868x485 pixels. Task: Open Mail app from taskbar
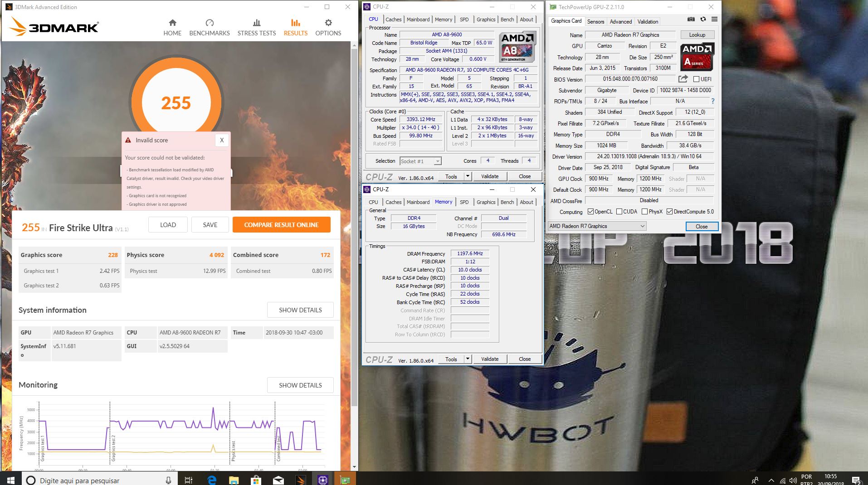[278, 480]
